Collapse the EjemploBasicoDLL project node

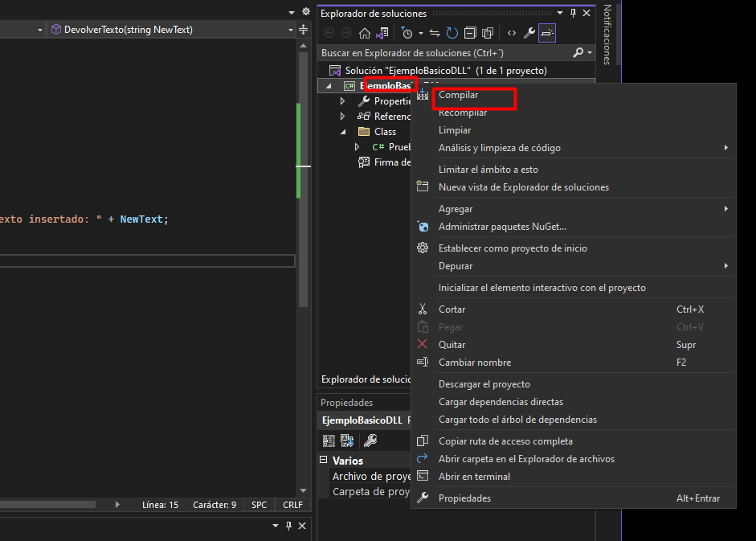(x=329, y=86)
